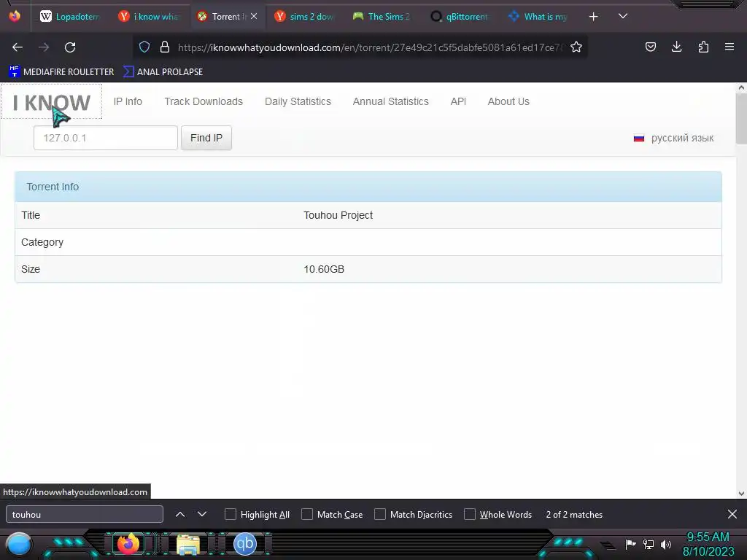The image size is (747, 560).
Task: Open the Track Downloads page
Action: tap(204, 101)
